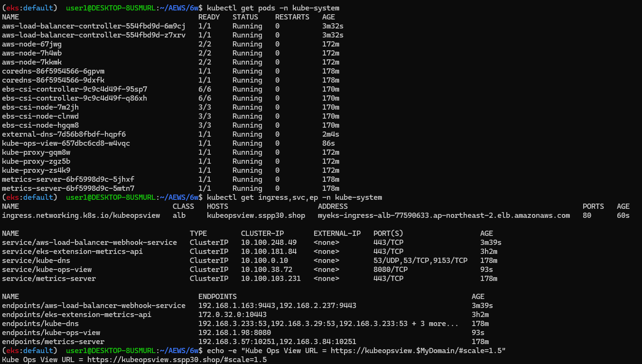Click port value 53/UDP,53/TCP,9153/TCP
The image size is (642, 364).
coord(420,261)
